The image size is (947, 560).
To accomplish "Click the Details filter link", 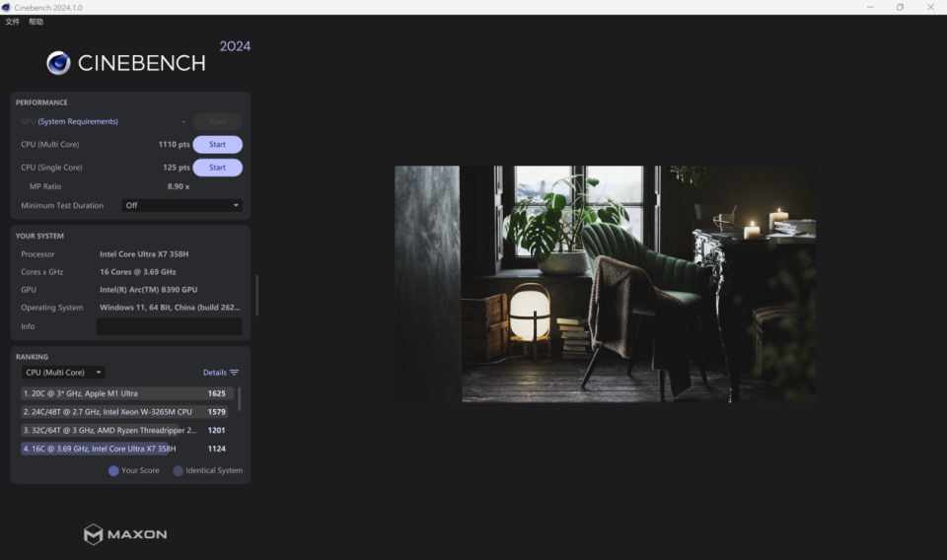I will click(x=215, y=373).
